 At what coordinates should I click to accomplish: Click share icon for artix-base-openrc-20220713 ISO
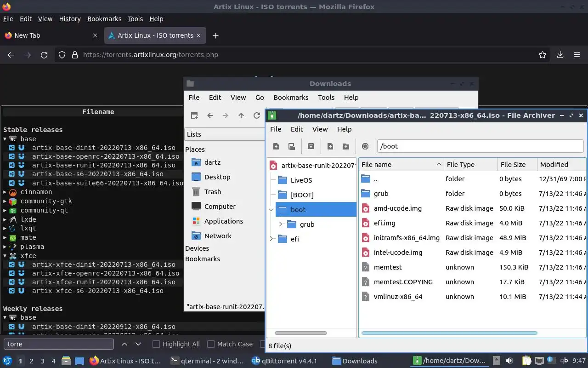click(12, 156)
